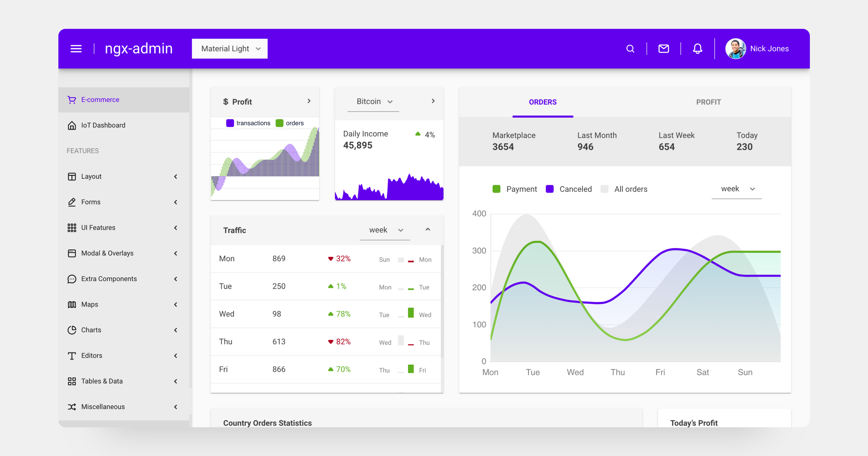Open the Traffic week period dropdown
Image resolution: width=868 pixels, height=456 pixels.
(x=385, y=230)
